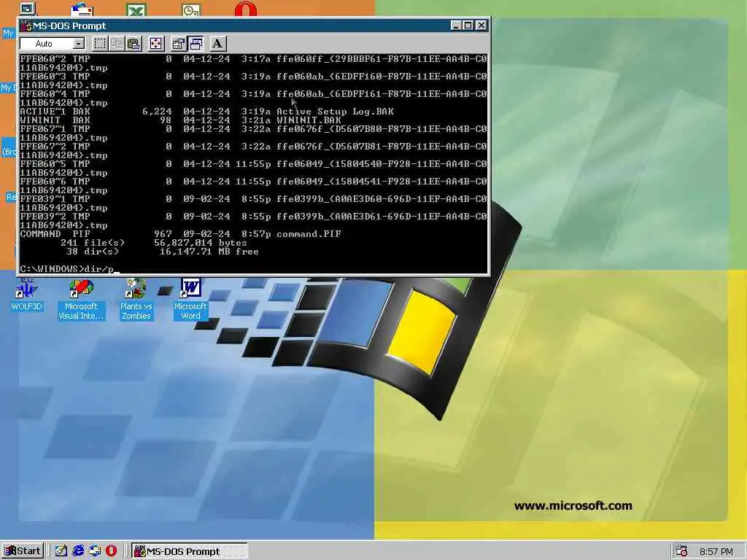Click the Task Scheduler tray icon
The height and width of the screenshot is (560, 747).
coord(682,551)
